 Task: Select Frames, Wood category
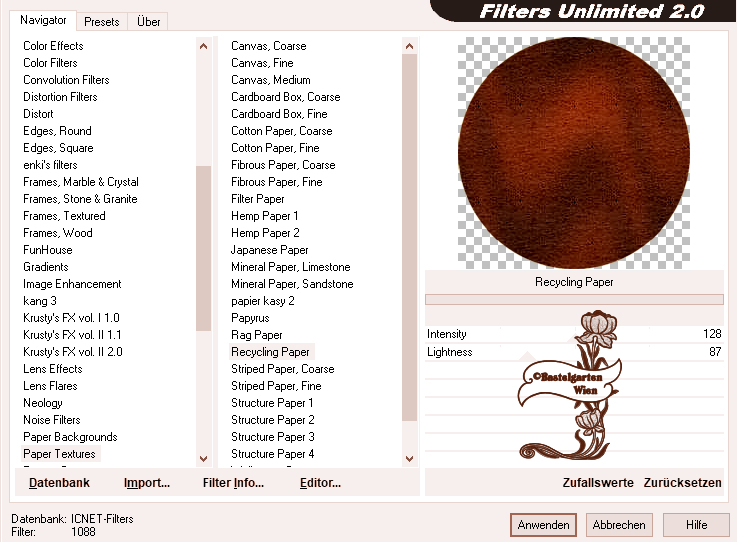pos(58,233)
